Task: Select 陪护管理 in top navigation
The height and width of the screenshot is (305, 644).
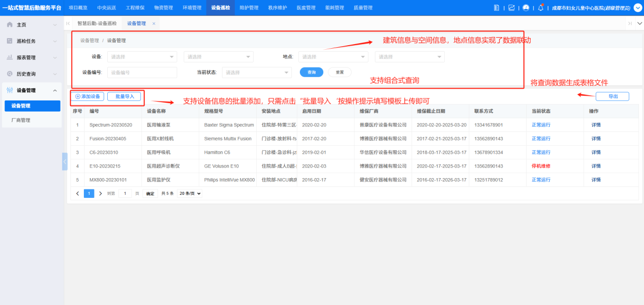Action: [x=249, y=8]
